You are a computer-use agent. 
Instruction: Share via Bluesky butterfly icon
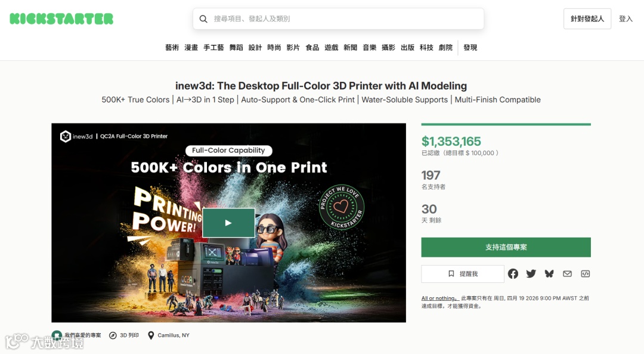[x=549, y=274]
